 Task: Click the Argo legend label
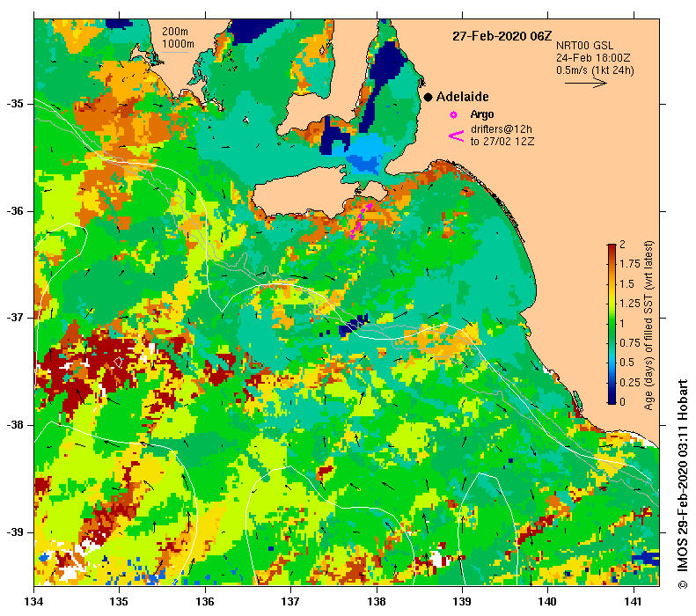pos(482,115)
